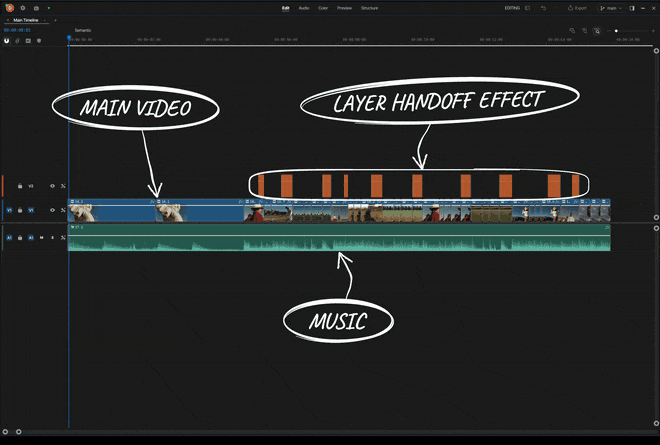
Task: Add a new timeline tab with plus
Action: 55,20
